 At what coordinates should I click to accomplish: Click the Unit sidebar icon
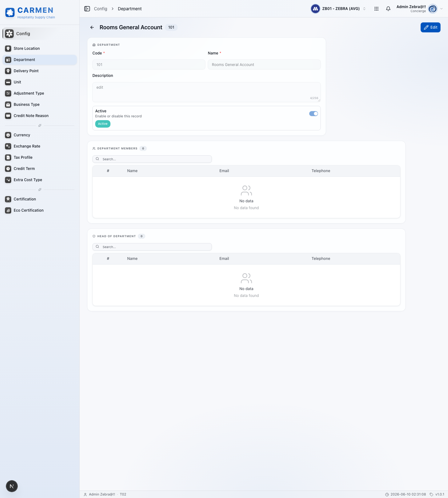coord(8,82)
